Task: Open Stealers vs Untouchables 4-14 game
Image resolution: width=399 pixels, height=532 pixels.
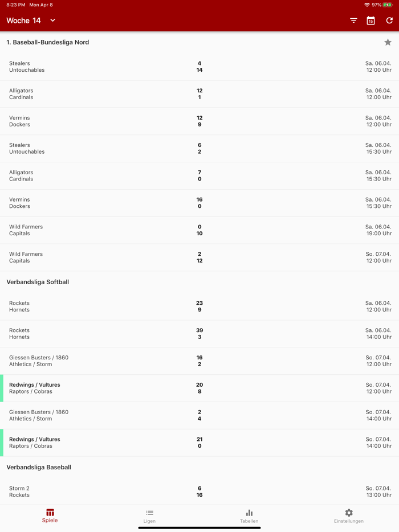Action: (x=199, y=67)
